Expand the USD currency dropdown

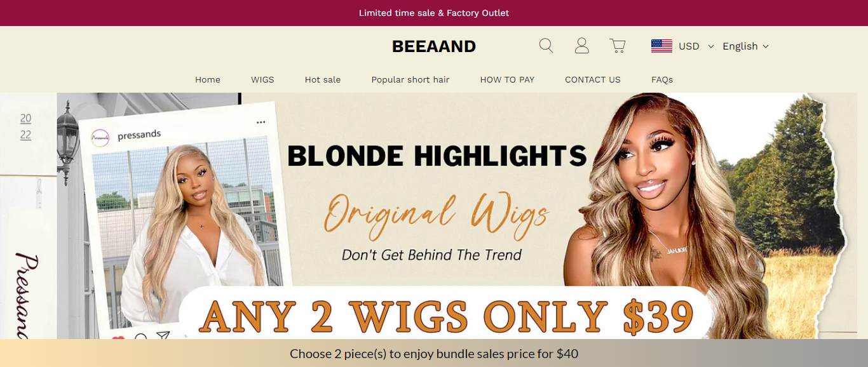click(x=682, y=46)
